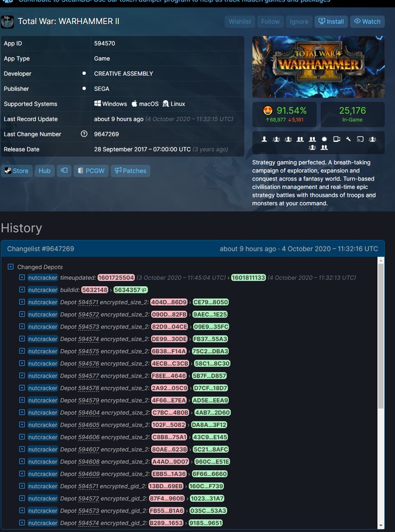Open the CREATIVE ASSEMBLY developer link
Screen dimensions: 395x532
tap(123, 74)
